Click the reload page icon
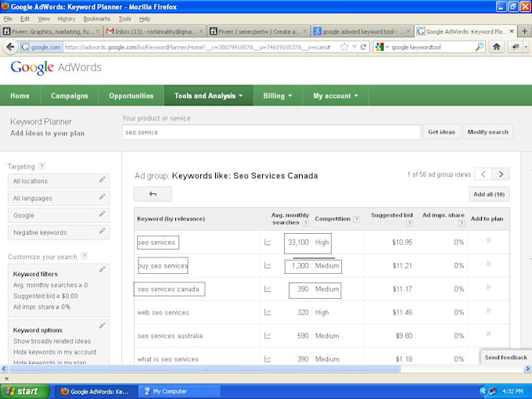Screen dimensions: 532x399 [x=363, y=47]
